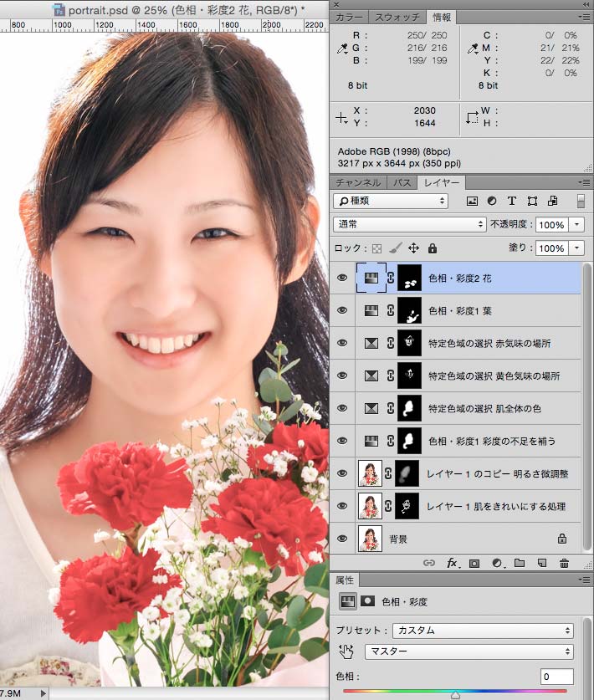Click the add layer mask icon

(x=474, y=564)
